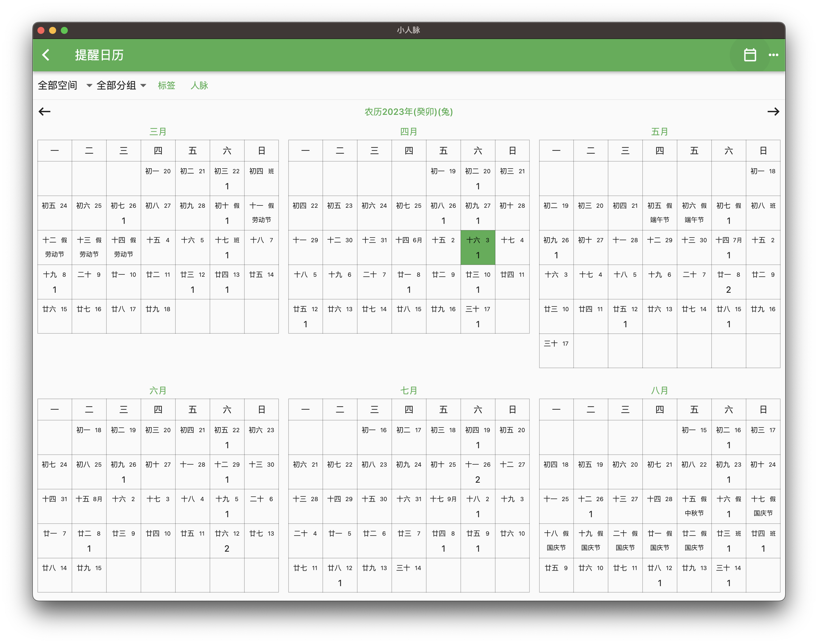Select 廿三 12 in 三月 calendar

click(x=192, y=282)
